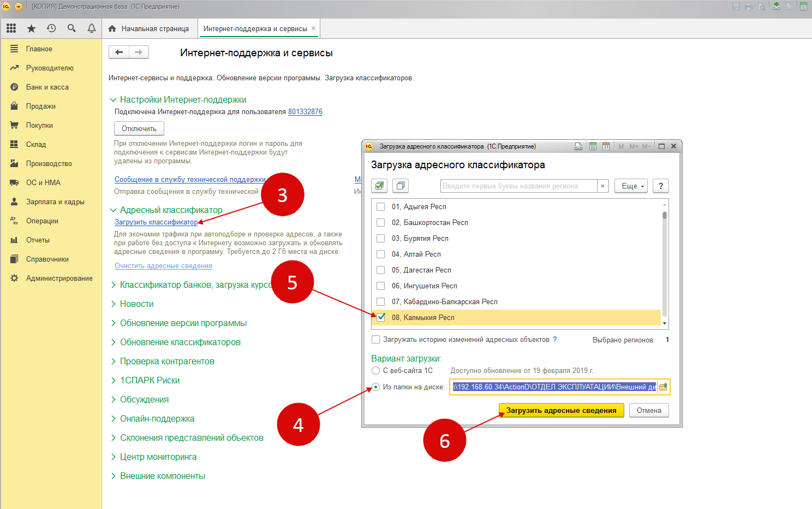Image resolution: width=812 pixels, height=509 pixels.
Task: Open Search via the magnifier icon
Action: click(71, 28)
